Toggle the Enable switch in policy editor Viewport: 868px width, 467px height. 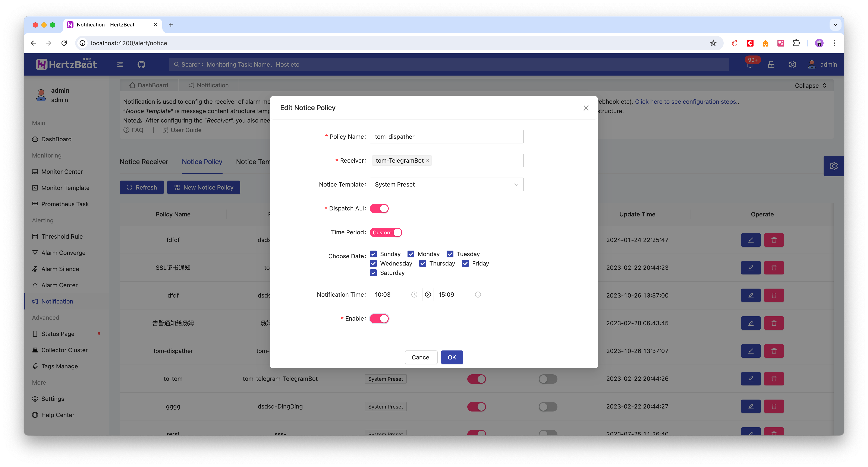coord(380,319)
